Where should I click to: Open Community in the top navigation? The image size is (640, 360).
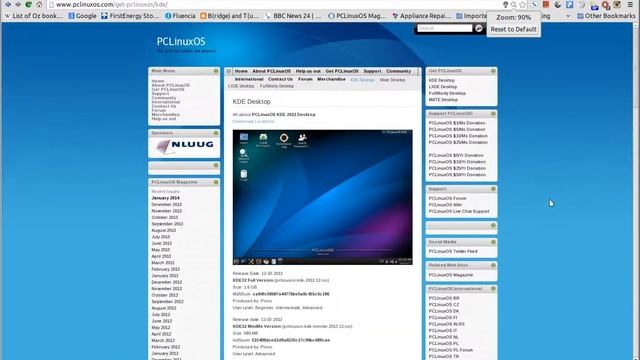pos(398,71)
